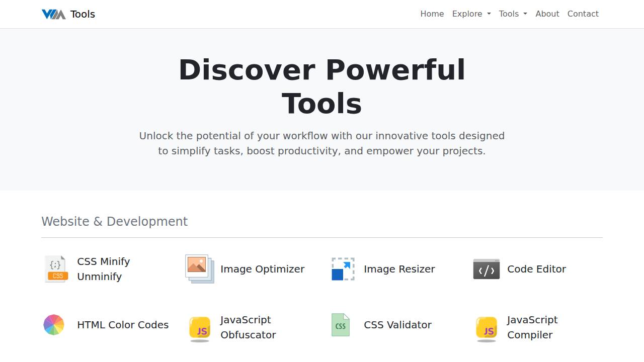Click the CSS Validator text link
This screenshot has height=362, width=644.
397,325
